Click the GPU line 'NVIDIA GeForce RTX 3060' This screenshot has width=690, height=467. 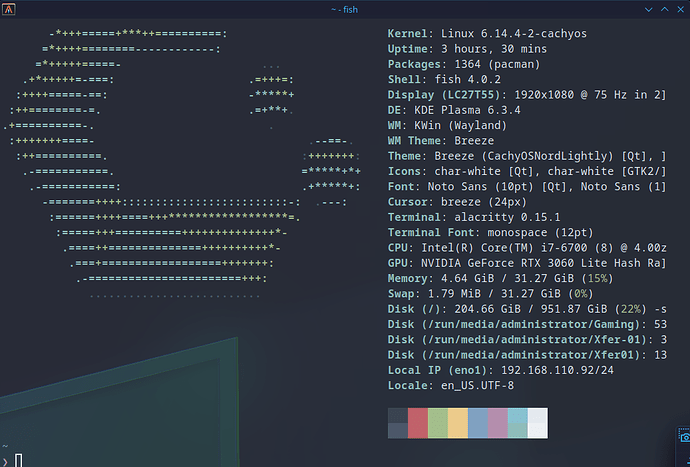tap(497, 263)
